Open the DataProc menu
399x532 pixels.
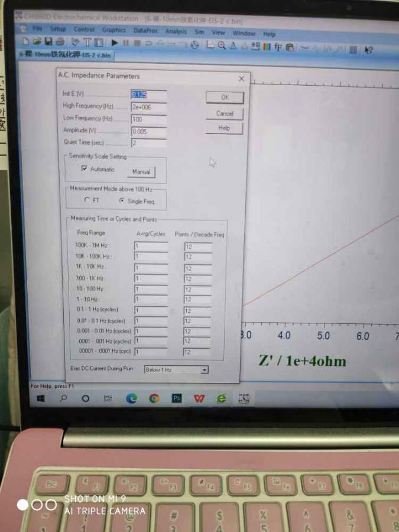145,31
